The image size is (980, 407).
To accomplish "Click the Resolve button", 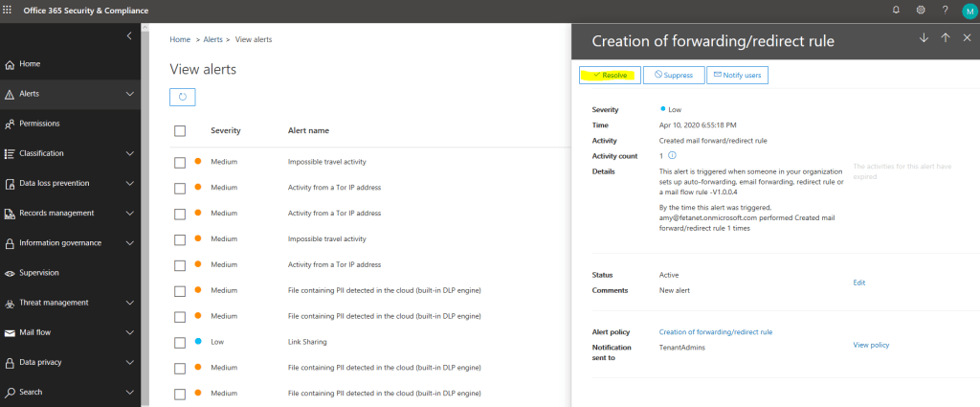I will tap(610, 75).
